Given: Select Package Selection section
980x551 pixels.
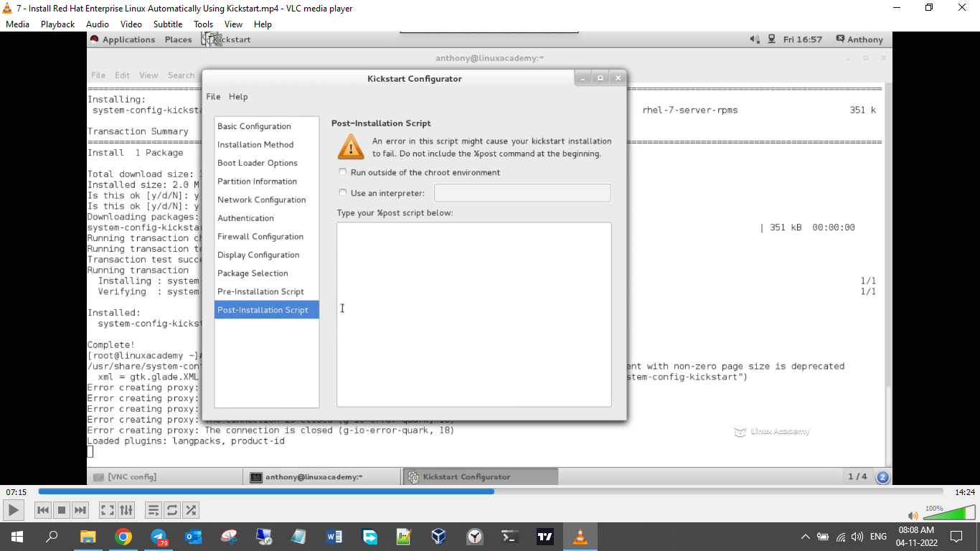Looking at the screenshot, I should [266, 273].
